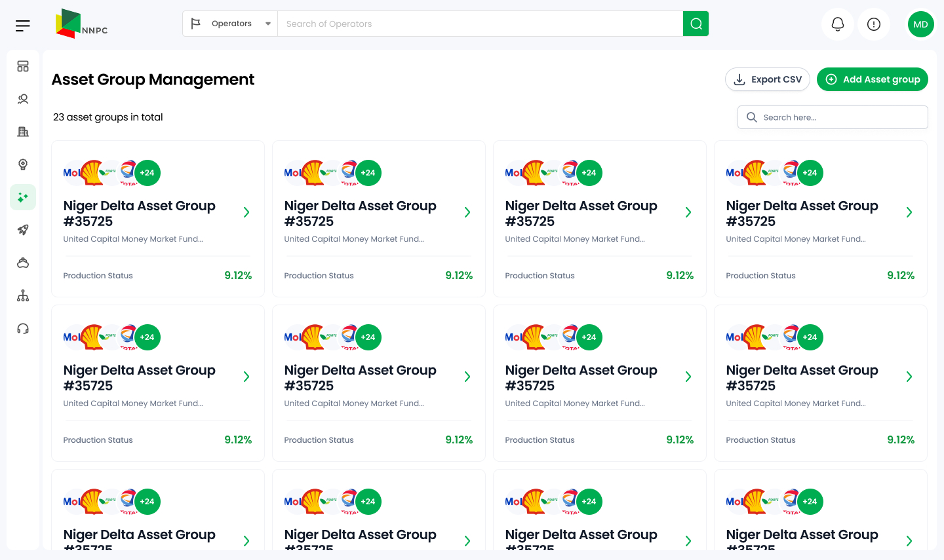Open the hamburger menu
The height and width of the screenshot is (560, 944).
click(x=23, y=26)
